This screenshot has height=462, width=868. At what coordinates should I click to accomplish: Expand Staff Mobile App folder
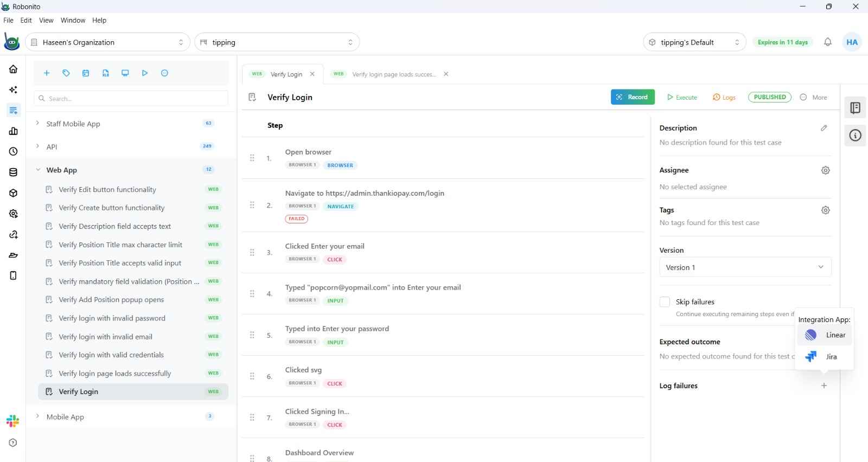[37, 123]
